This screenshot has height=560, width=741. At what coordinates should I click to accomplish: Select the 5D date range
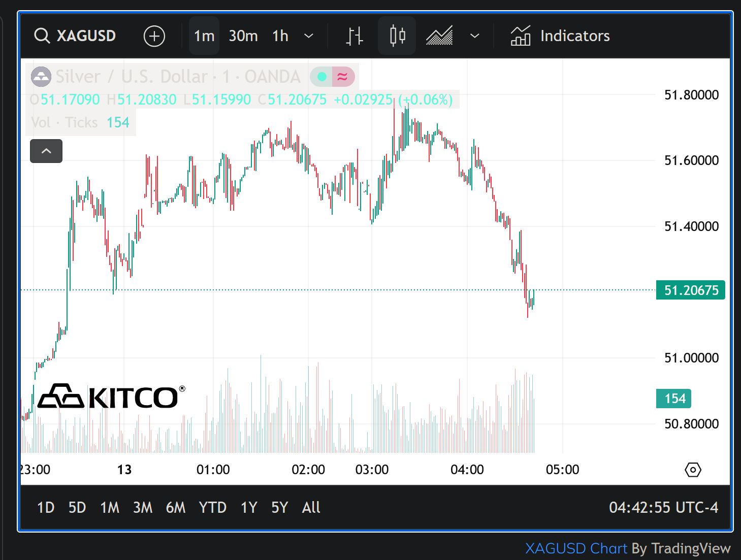(x=77, y=507)
